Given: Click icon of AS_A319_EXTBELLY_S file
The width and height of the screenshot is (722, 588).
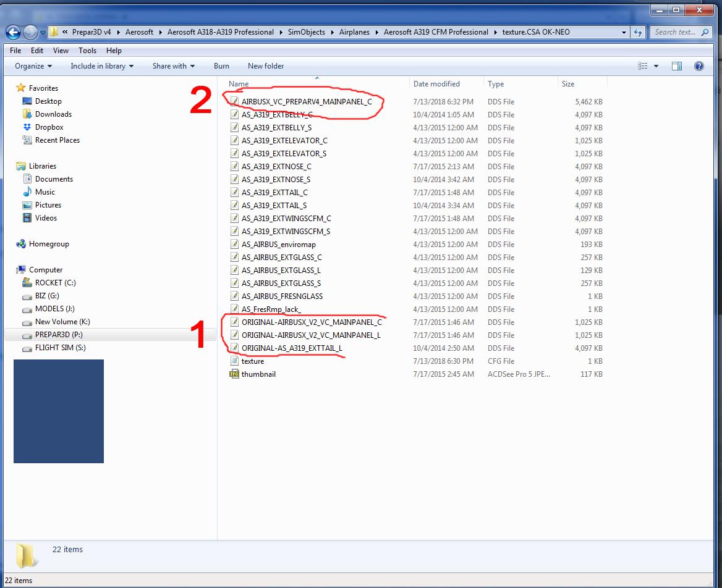Looking at the screenshot, I should [234, 127].
